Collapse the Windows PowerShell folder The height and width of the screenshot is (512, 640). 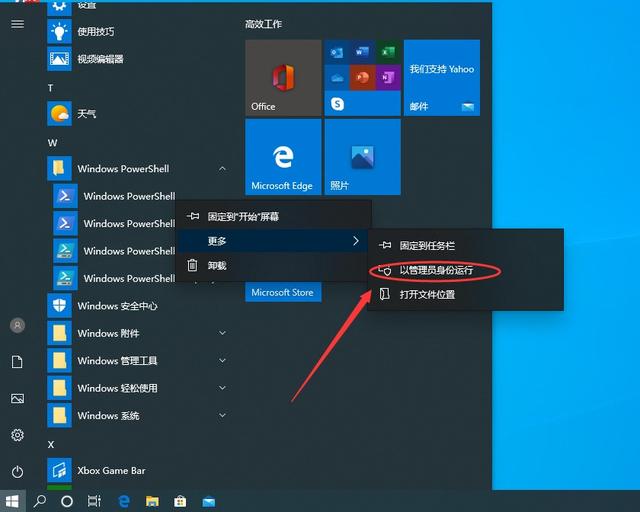click(x=222, y=169)
